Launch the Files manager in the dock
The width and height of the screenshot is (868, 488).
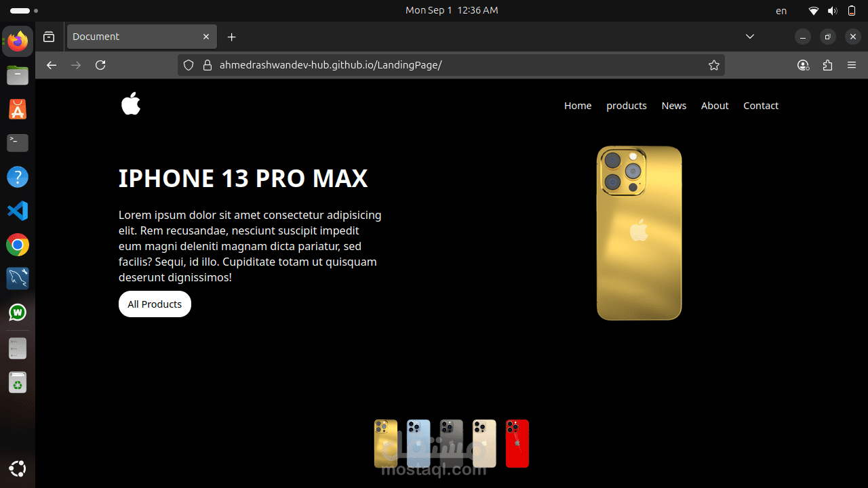coord(18,75)
